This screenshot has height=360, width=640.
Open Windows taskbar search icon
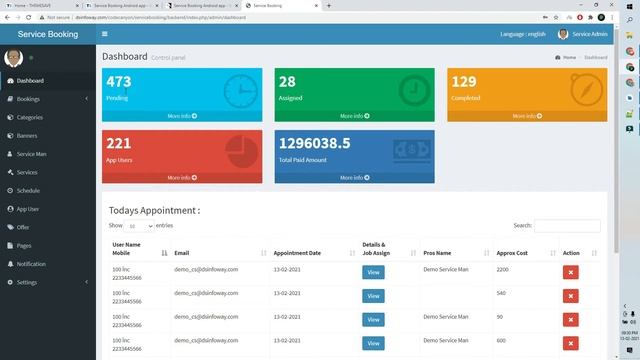click(630, 20)
